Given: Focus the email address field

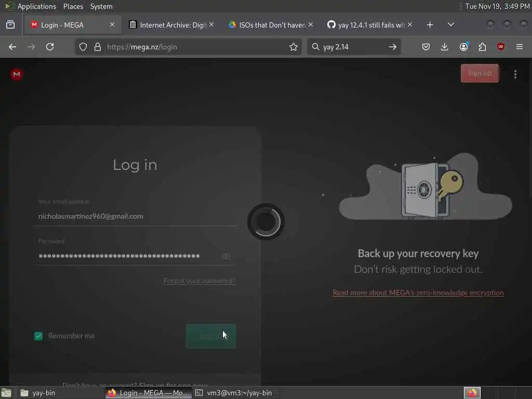Looking at the screenshot, I should click(135, 217).
